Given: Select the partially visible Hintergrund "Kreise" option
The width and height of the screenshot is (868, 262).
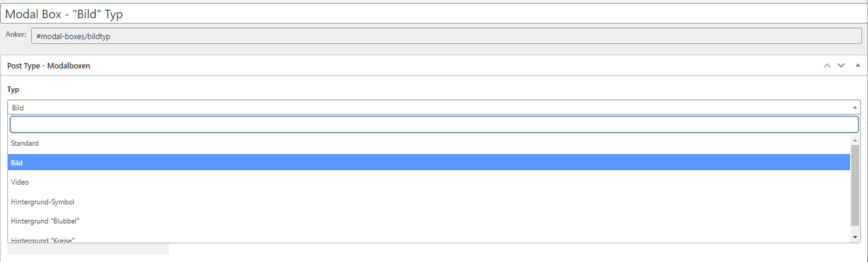Looking at the screenshot, I should 43,239.
